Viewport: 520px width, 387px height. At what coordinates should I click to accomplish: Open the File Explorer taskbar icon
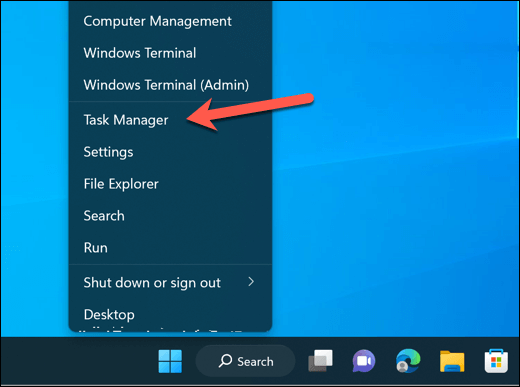pos(452,361)
